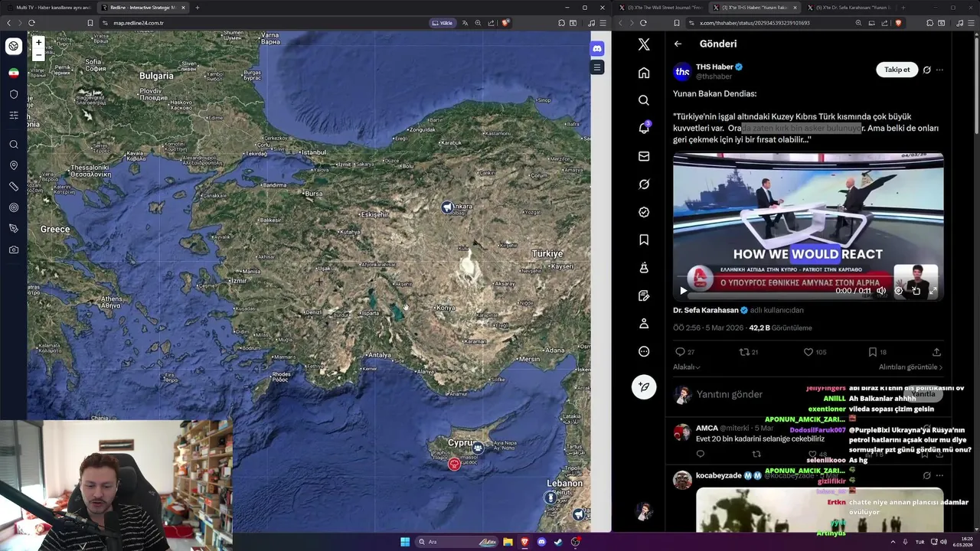The width and height of the screenshot is (980, 551).
Task: Open Grok icon in X sidebar
Action: tap(644, 184)
